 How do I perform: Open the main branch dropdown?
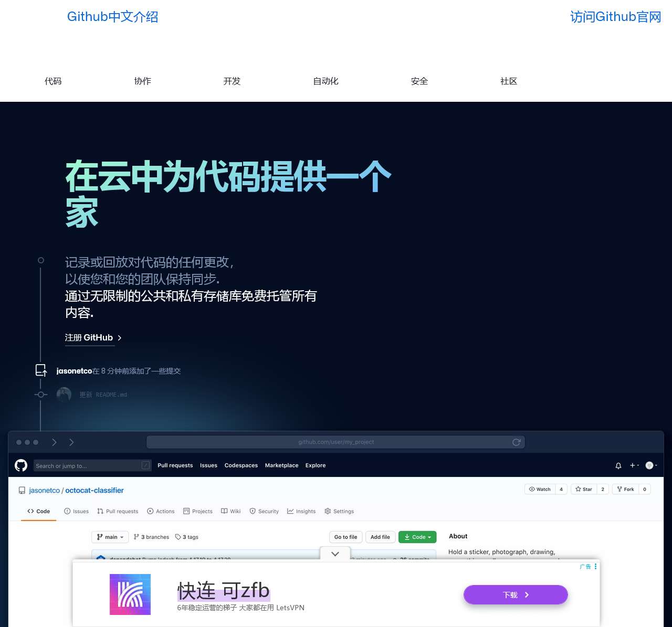coord(110,537)
